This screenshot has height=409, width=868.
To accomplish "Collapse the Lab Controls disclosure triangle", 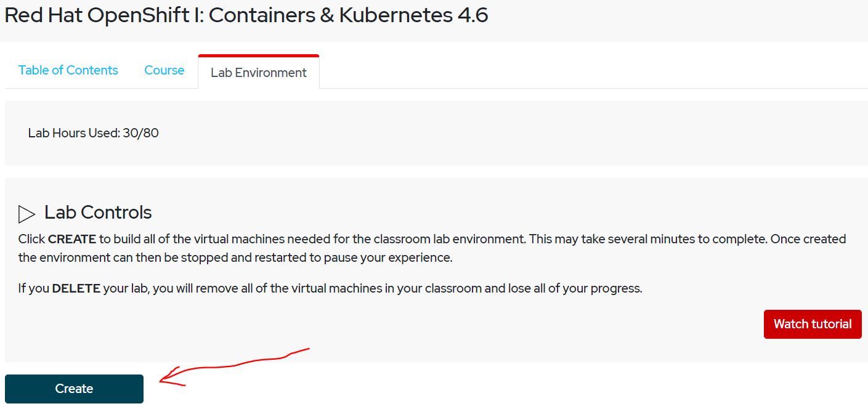I will [27, 213].
